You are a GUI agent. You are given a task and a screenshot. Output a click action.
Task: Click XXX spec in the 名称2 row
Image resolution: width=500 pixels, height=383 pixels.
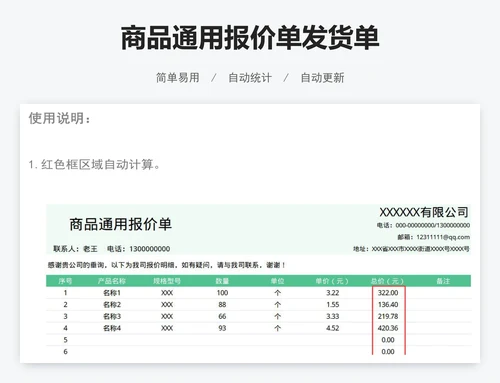tap(167, 304)
